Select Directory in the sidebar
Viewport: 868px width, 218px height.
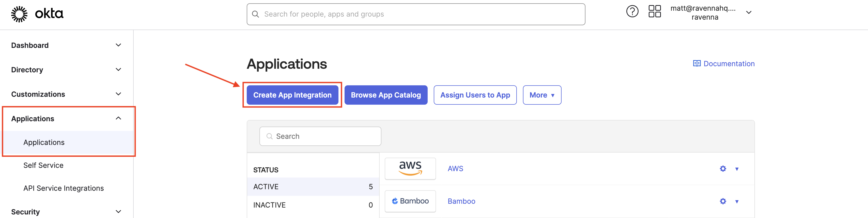27,70
